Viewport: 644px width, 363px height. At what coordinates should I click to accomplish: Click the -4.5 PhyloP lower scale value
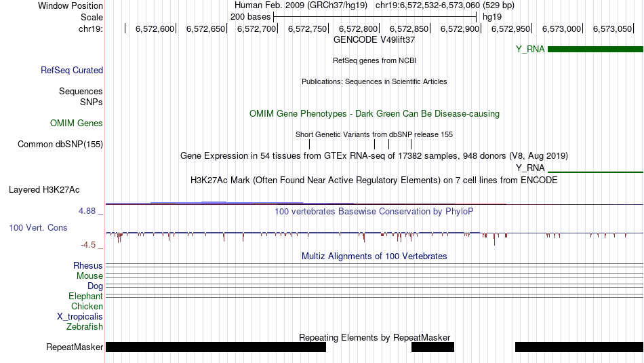pos(88,245)
